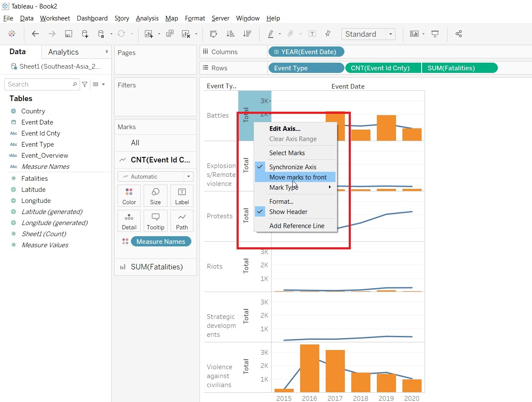
Task: Open the Color marks button
Action: click(129, 196)
